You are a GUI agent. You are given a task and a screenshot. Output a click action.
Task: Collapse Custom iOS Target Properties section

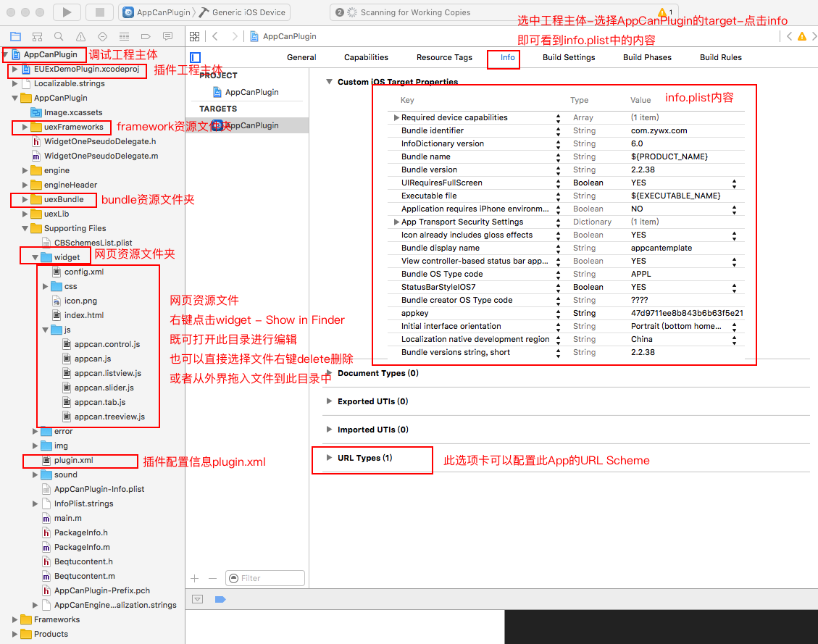tap(329, 82)
